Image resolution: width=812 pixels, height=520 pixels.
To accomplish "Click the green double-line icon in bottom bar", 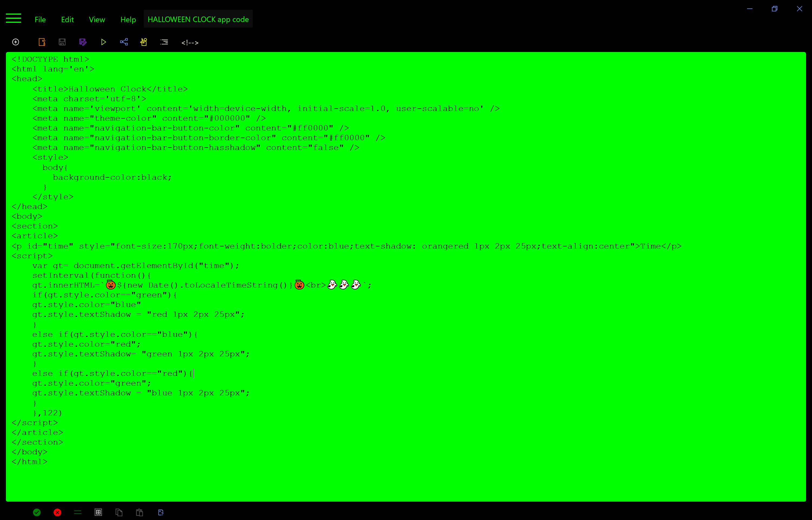I will tap(78, 512).
